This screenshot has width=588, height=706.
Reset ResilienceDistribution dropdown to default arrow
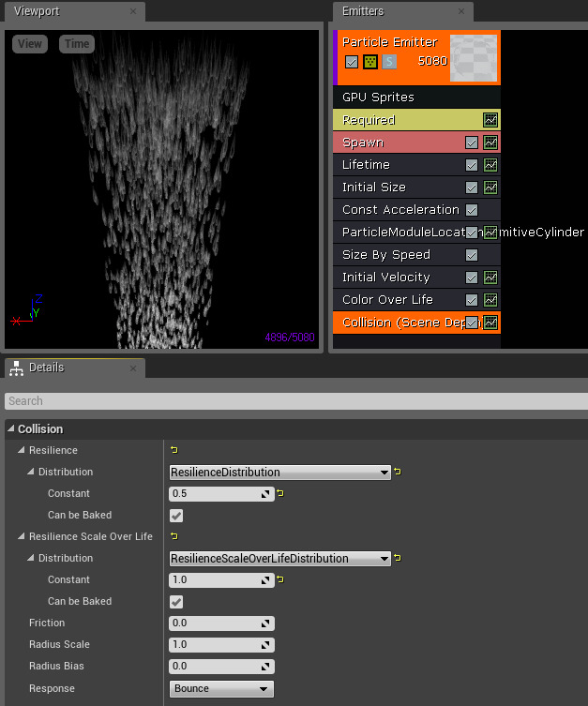coord(398,473)
